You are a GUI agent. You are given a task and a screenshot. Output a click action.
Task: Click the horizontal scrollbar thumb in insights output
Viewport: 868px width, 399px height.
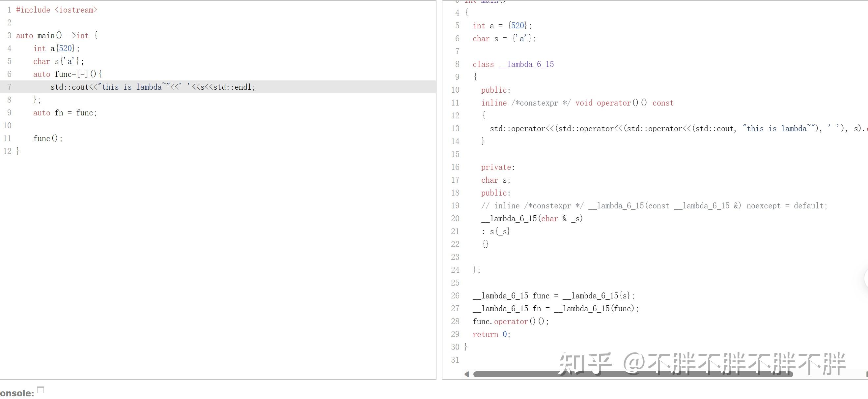pos(633,374)
